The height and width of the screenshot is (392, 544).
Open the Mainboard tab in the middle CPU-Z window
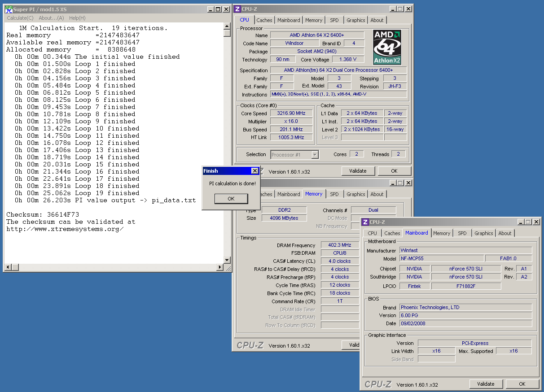pos(289,194)
